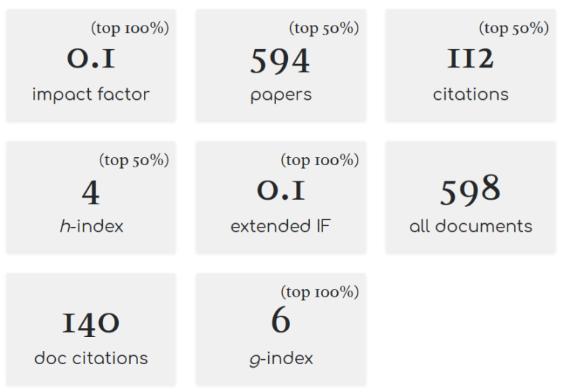Click top 50% badge on citations
Viewport: 564px width, 392px height.
(x=514, y=28)
